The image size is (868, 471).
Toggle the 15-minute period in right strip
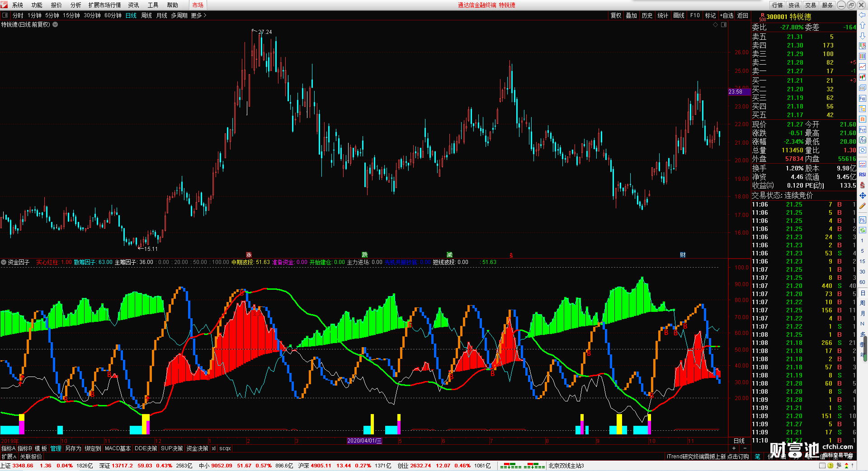click(x=863, y=261)
